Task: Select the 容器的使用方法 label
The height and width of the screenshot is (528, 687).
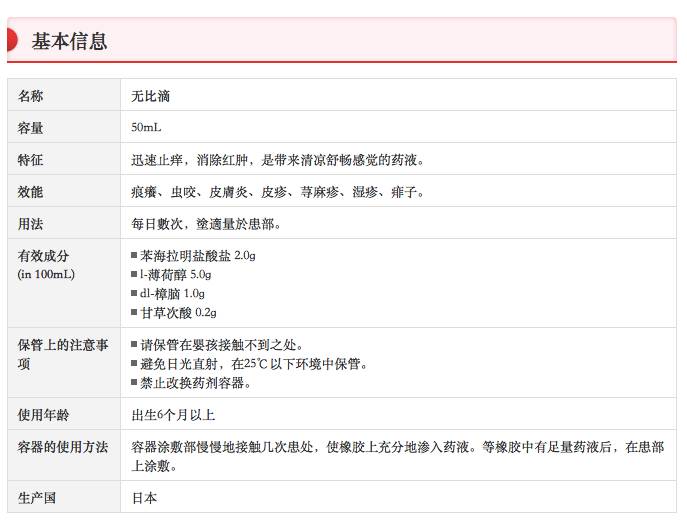Action: (63, 447)
